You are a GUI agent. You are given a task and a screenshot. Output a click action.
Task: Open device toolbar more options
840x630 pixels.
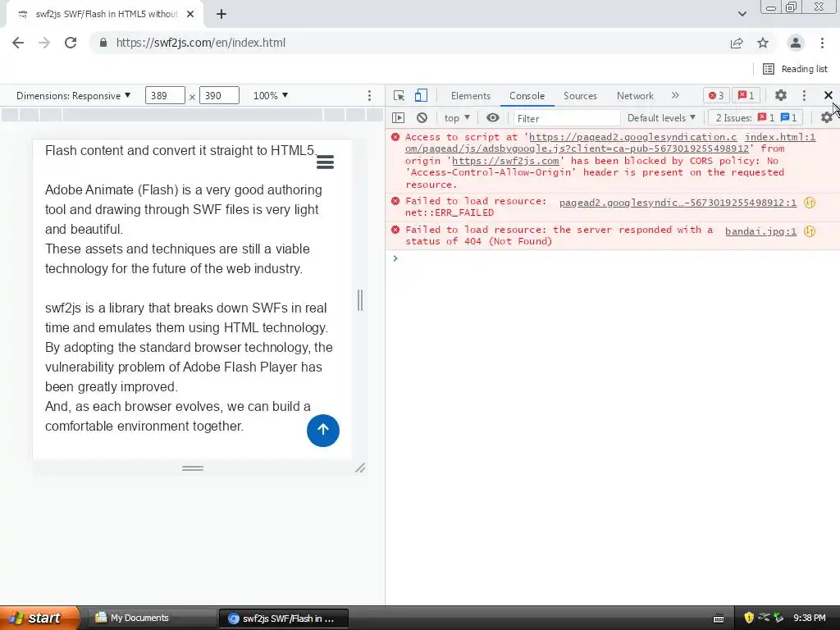pos(369,95)
